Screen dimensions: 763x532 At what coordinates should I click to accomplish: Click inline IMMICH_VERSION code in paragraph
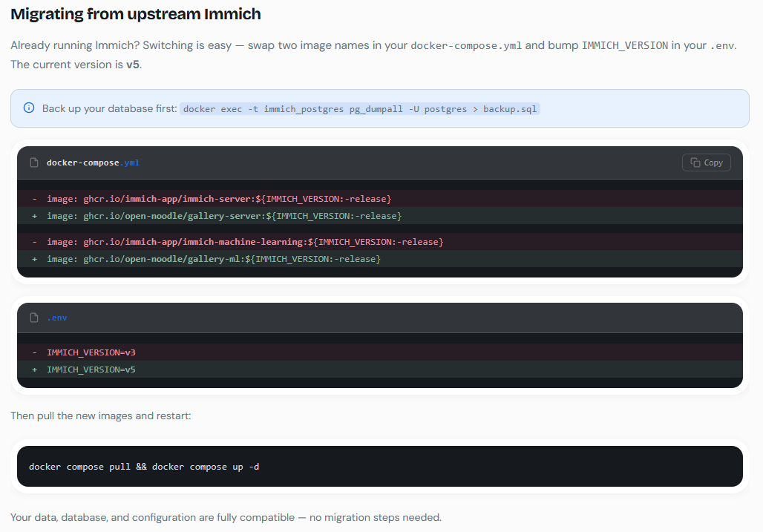click(x=625, y=46)
